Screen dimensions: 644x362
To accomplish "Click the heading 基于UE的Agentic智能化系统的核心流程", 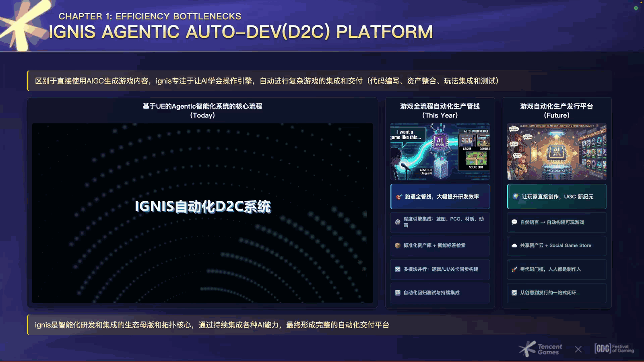I will (x=202, y=106).
